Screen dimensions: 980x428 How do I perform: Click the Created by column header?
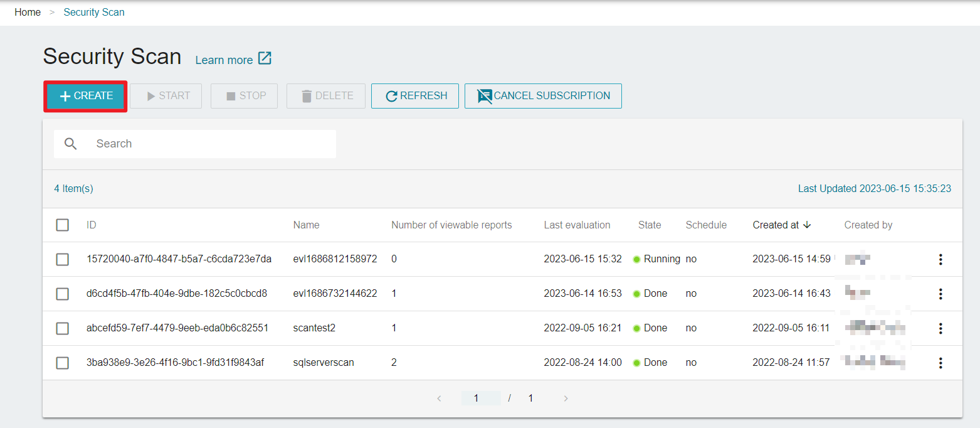click(x=868, y=225)
